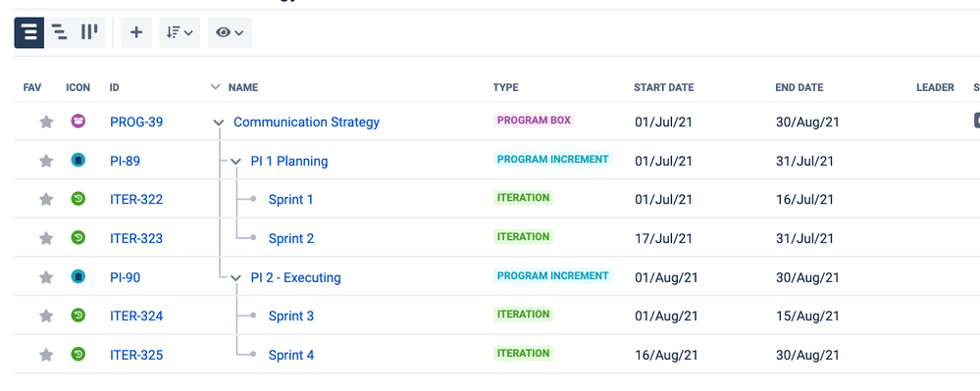Click the teal Program Increment icon for PI-89
Screen dimensions: 980x391
(x=78, y=160)
